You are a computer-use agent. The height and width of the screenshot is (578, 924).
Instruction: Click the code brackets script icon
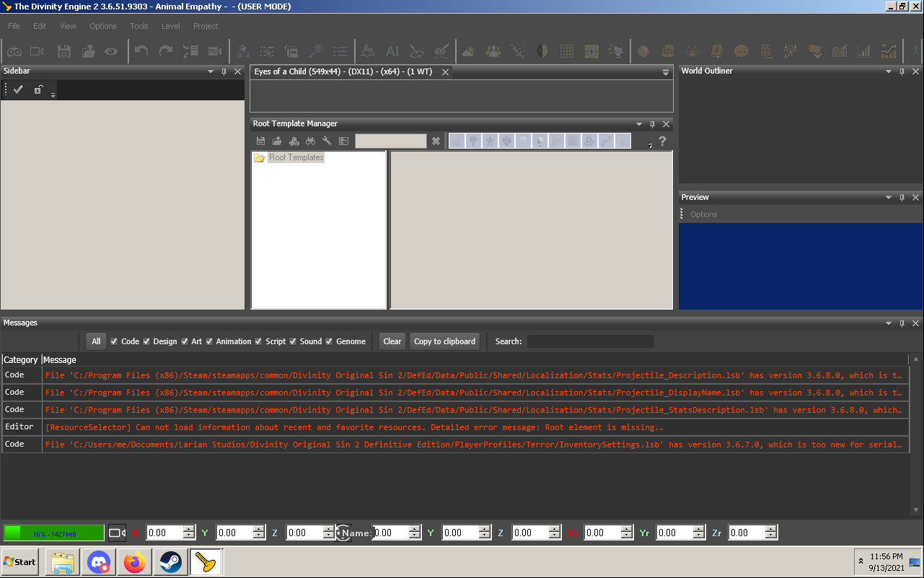[x=668, y=51]
